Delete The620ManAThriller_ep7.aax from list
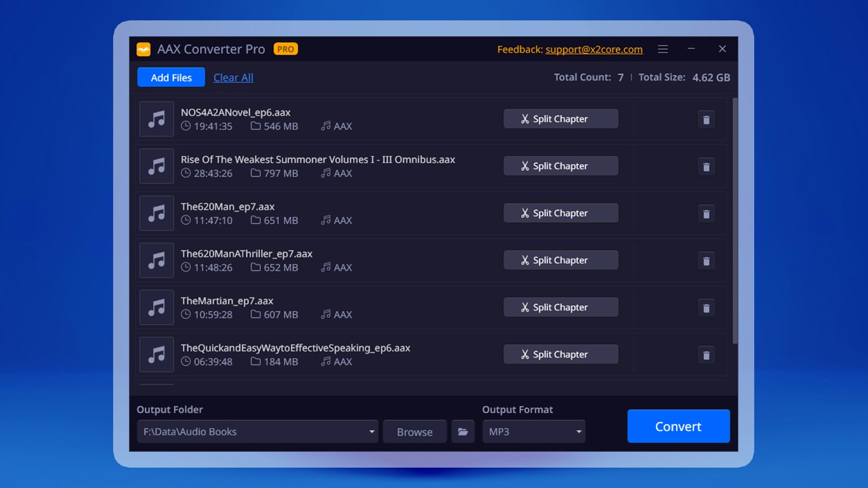 pos(706,261)
